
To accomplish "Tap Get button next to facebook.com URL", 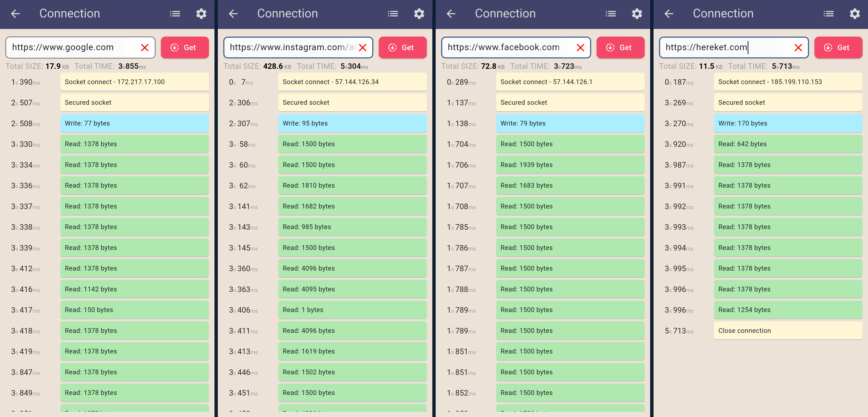I will click(x=620, y=47).
